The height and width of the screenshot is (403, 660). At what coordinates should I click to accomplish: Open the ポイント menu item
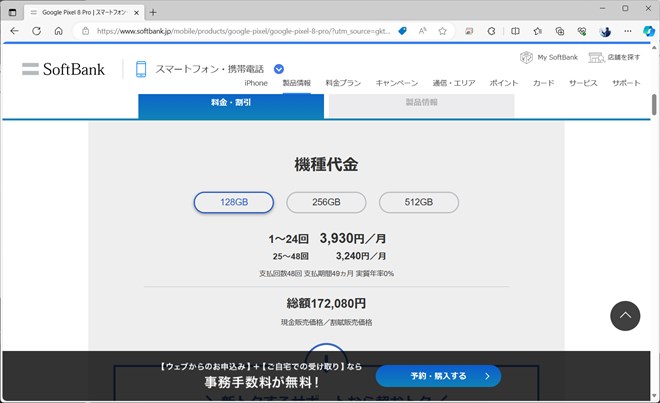click(x=504, y=83)
